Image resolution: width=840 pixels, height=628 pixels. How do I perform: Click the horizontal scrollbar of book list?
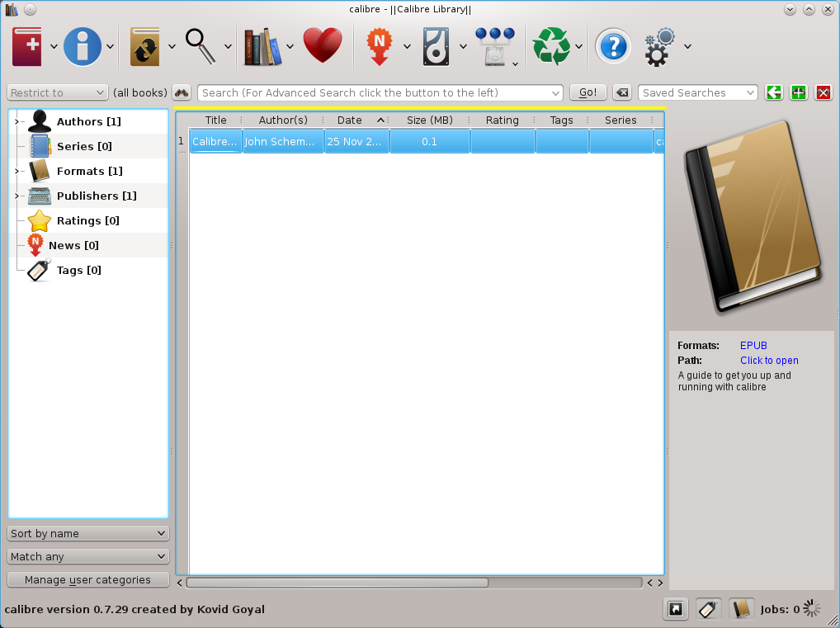click(x=337, y=583)
